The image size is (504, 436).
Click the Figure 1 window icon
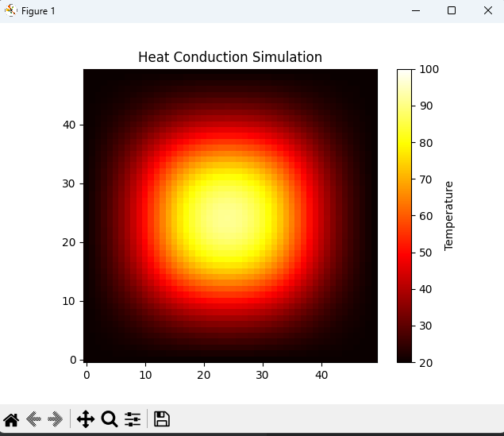tap(10, 10)
